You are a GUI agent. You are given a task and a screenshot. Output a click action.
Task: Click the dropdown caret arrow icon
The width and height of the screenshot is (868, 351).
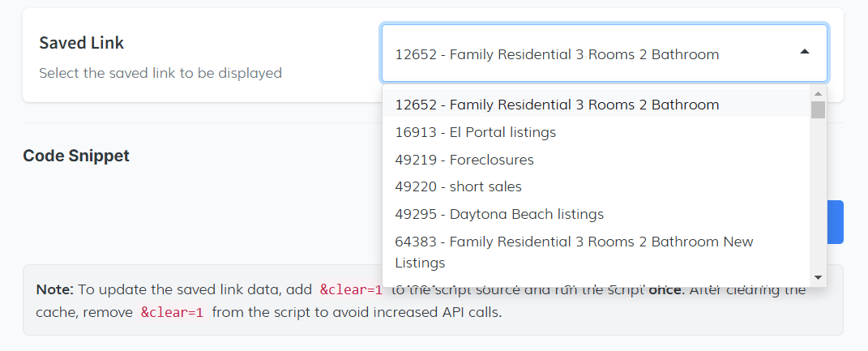(804, 52)
